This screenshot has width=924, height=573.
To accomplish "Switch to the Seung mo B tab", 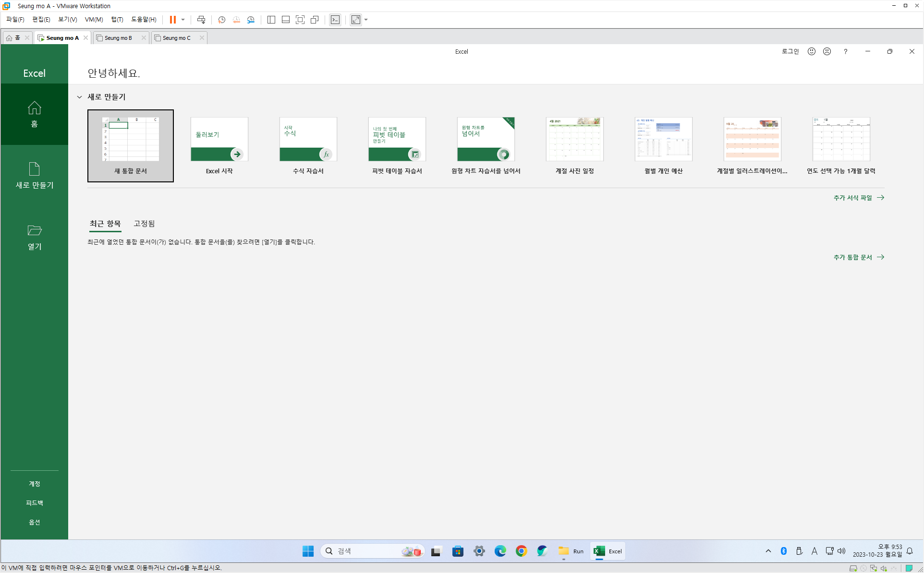I will (x=118, y=38).
